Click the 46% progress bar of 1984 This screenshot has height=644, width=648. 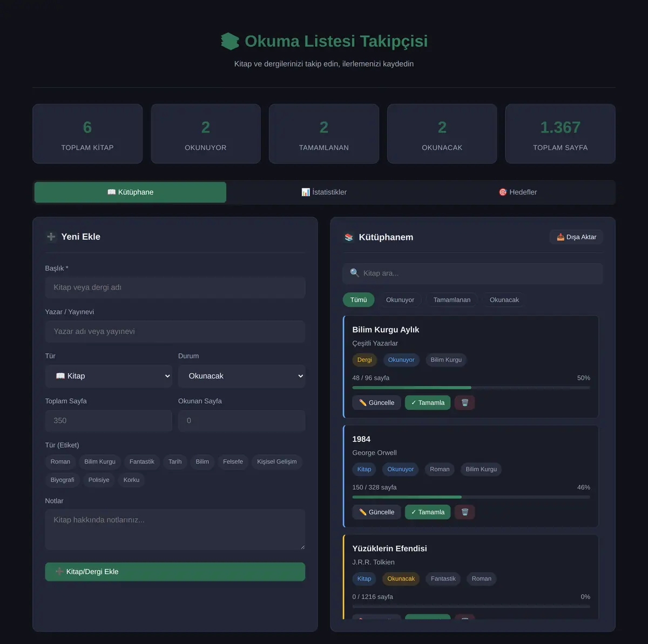(471, 497)
